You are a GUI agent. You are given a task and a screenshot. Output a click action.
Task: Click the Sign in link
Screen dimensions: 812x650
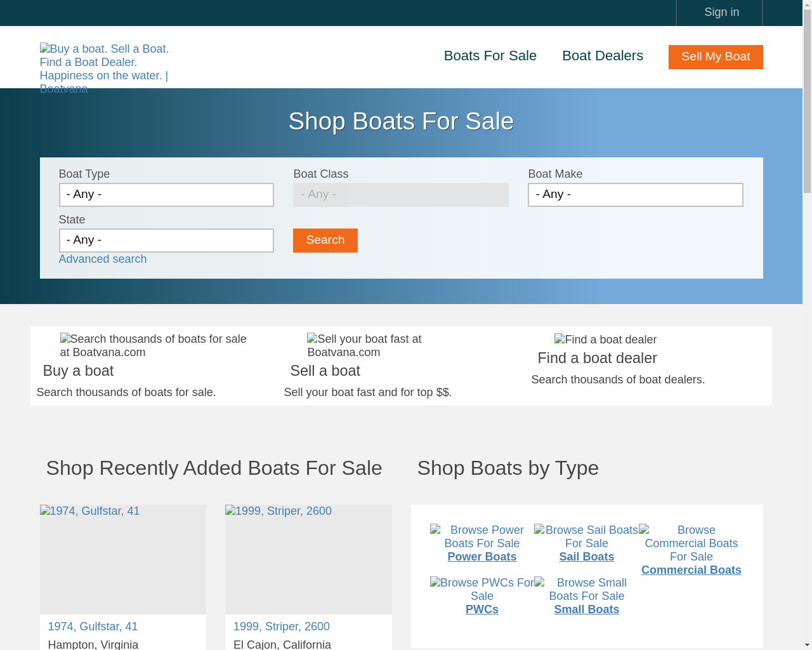click(722, 12)
